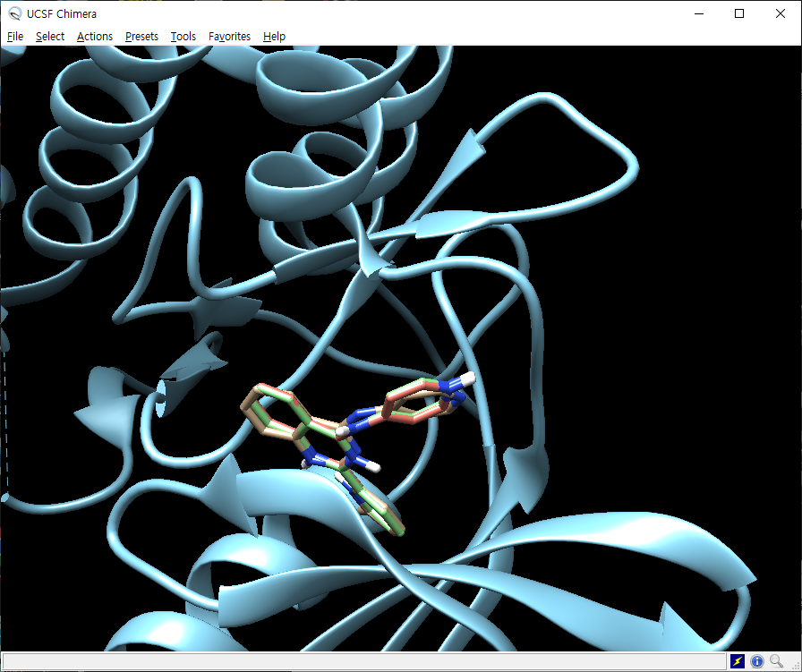Open the Presets menu
The width and height of the screenshot is (802, 672).
[141, 37]
